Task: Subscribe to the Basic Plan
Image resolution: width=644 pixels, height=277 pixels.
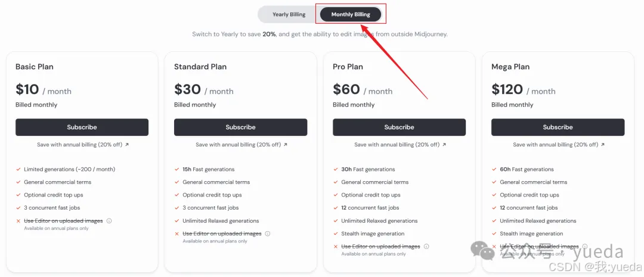Action: (x=82, y=127)
